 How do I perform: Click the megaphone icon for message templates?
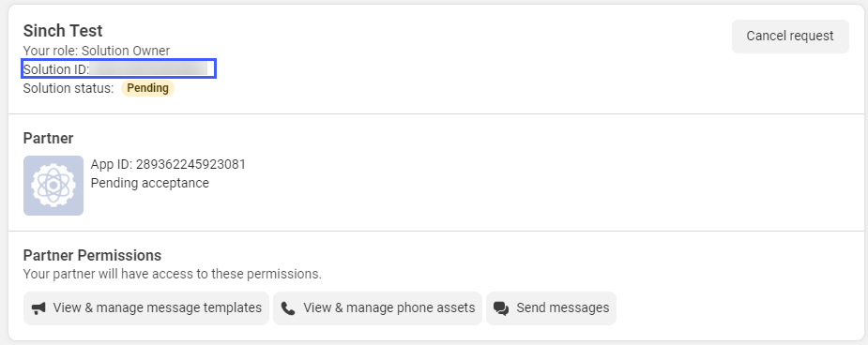[x=38, y=307]
